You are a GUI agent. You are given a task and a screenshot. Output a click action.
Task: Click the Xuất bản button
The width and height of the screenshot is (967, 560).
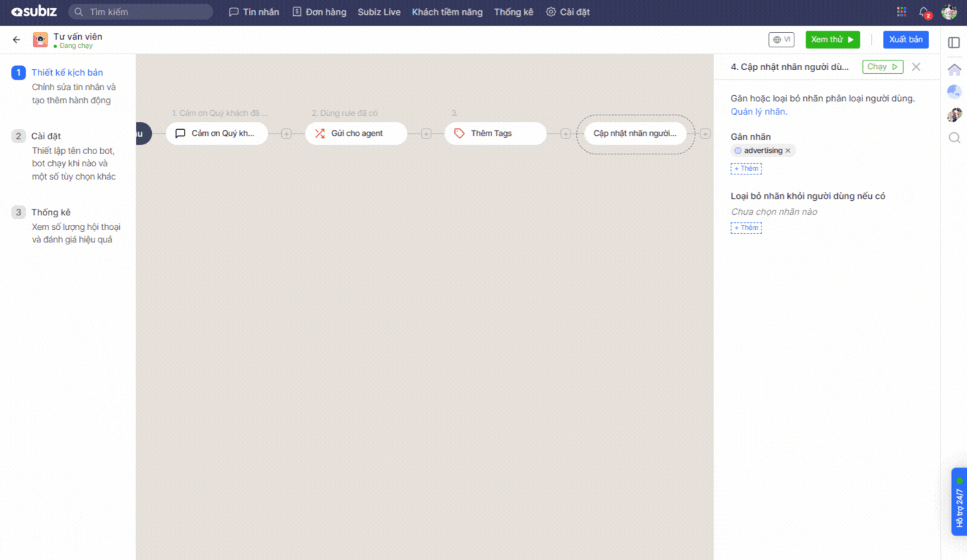(905, 40)
